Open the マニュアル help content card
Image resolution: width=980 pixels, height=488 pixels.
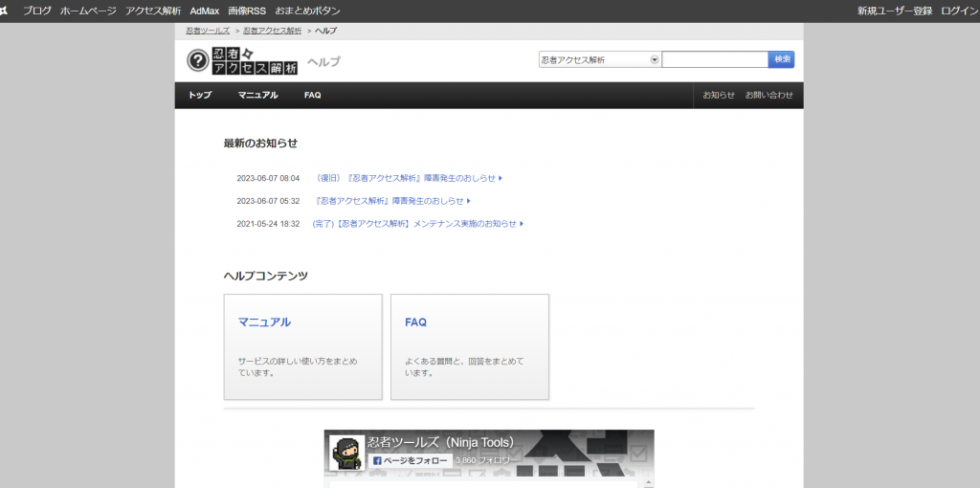[303, 346]
